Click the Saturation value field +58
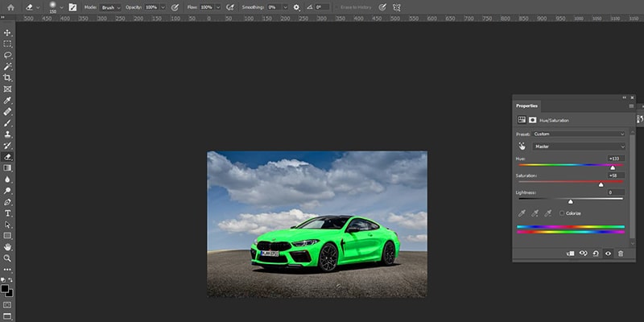 pos(616,175)
